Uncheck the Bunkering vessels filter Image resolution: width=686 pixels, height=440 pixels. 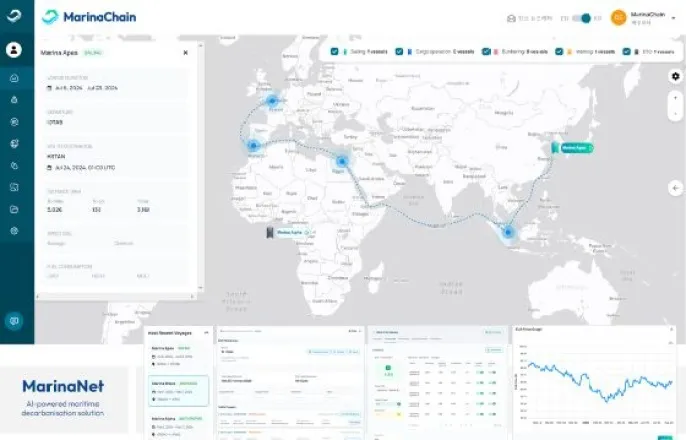(486, 52)
